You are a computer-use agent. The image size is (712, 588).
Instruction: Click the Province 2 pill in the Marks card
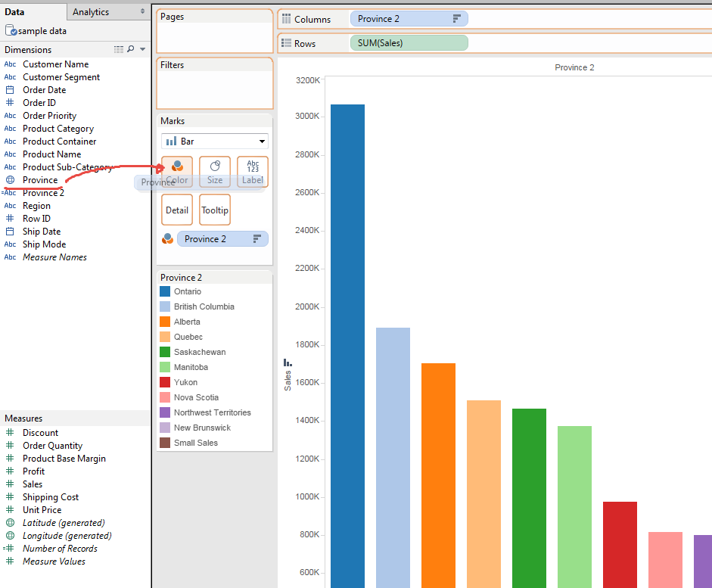[x=222, y=239]
